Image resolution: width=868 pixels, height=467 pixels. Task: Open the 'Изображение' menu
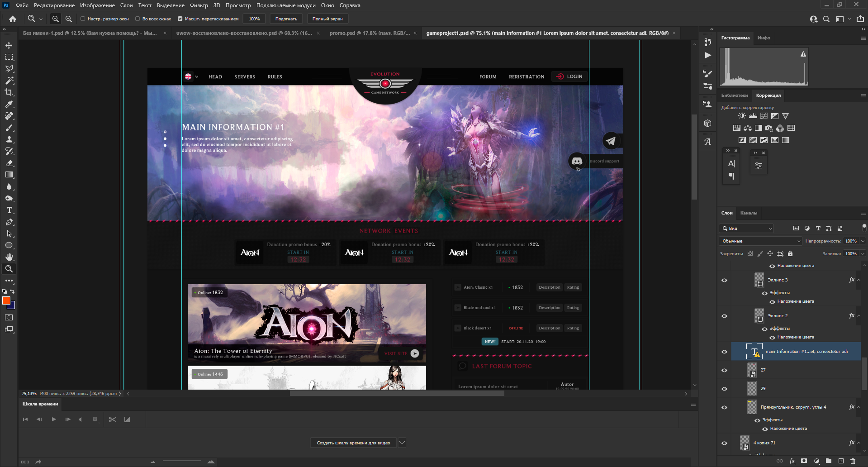click(97, 5)
